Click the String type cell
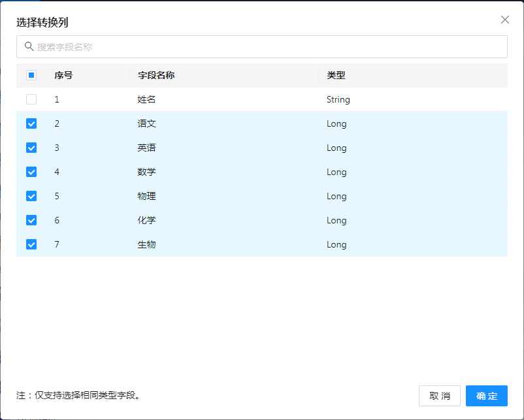This screenshot has width=524, height=420. (x=338, y=99)
